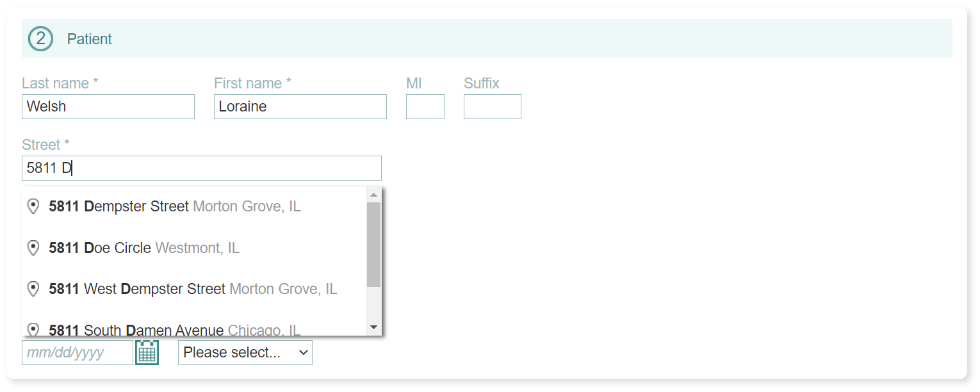Click inside the Last name field containing Welsh
The image size is (980, 392).
108,106
